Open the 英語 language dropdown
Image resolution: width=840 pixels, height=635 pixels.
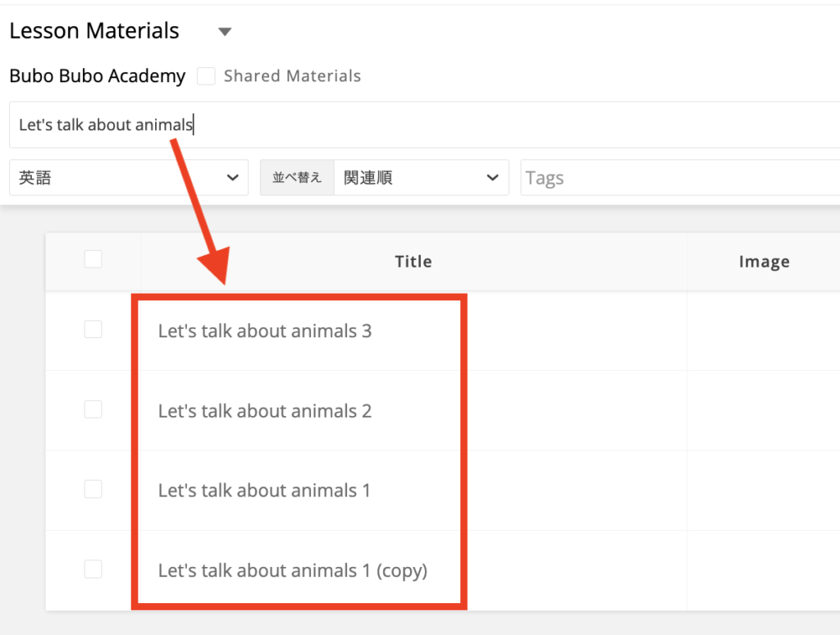pyautogui.click(x=129, y=178)
